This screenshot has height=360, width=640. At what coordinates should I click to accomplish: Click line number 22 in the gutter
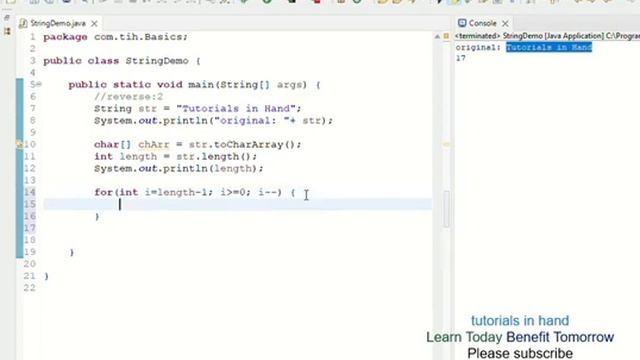[29, 288]
